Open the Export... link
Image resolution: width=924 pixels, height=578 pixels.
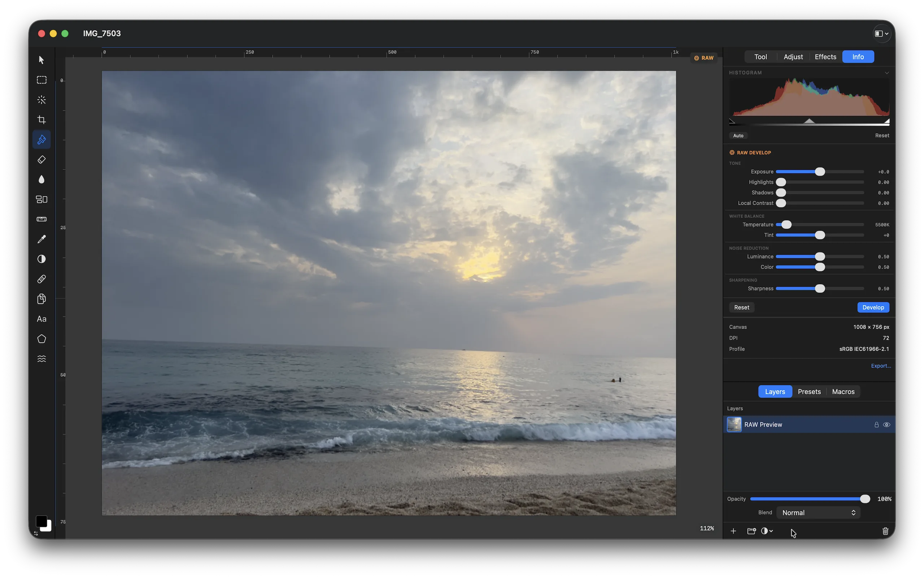pyautogui.click(x=880, y=366)
